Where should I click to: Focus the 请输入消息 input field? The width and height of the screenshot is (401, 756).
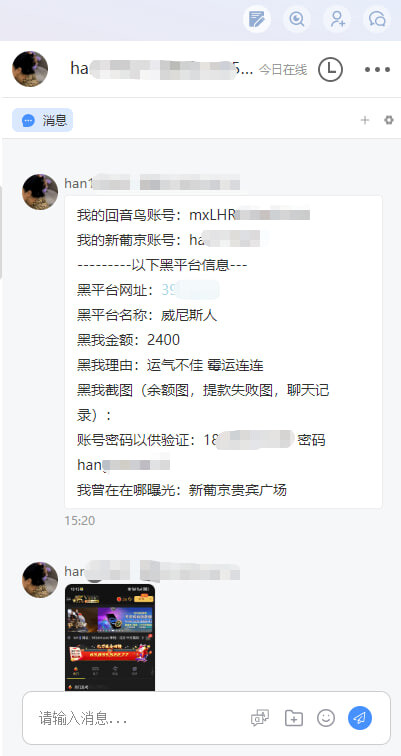[140, 718]
